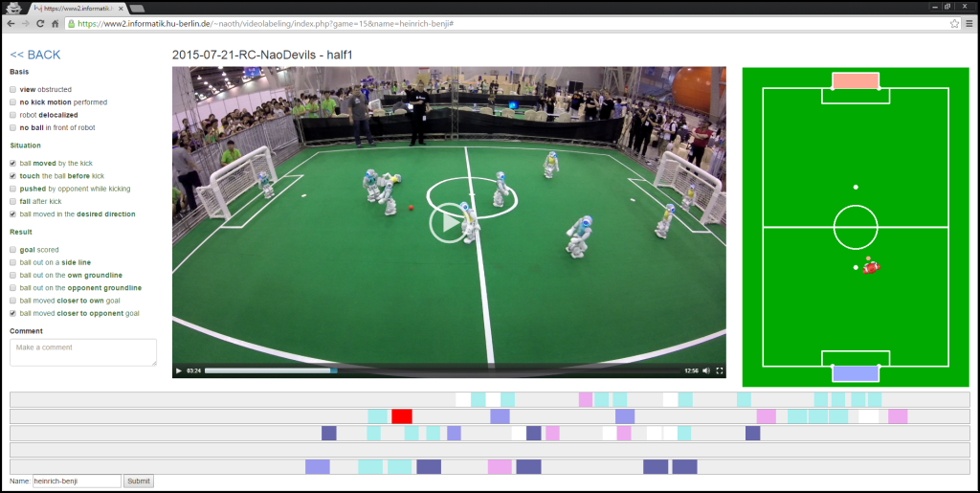This screenshot has width=980, height=493.
Task: Tick 'fall after kick' option
Action: pyautogui.click(x=12, y=202)
